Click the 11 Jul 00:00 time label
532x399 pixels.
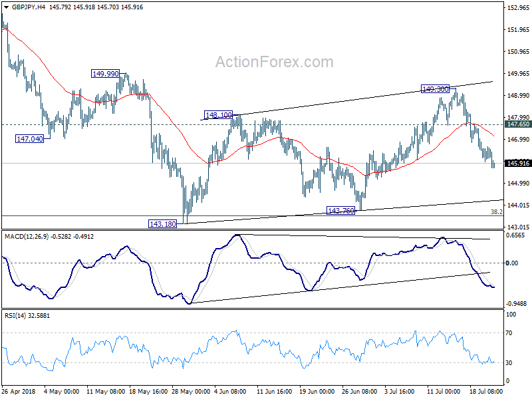[x=444, y=392]
